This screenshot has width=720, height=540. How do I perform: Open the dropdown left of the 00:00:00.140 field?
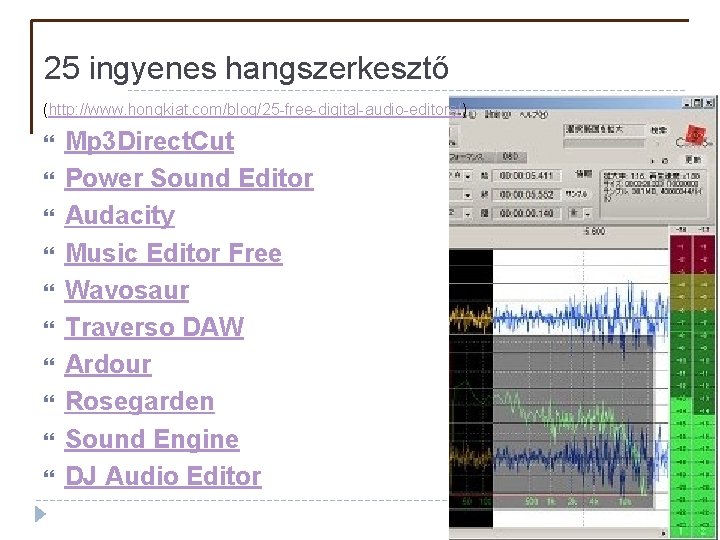pyautogui.click(x=467, y=214)
